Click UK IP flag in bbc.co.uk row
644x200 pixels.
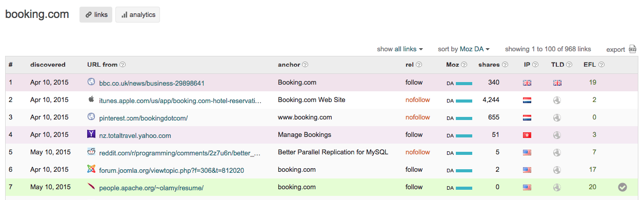tap(527, 83)
